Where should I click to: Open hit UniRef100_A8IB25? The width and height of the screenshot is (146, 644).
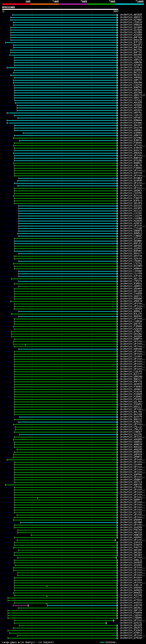(131, 15)
